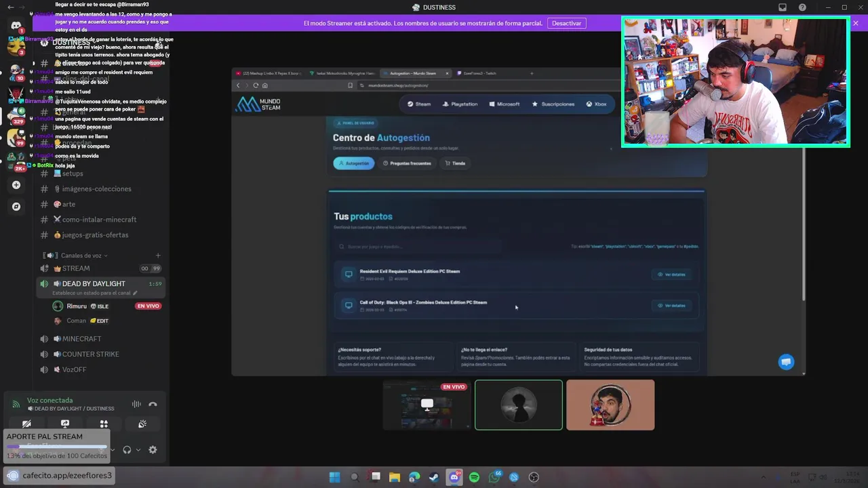
Task: Add a server with the plus icon
Action: 16,184
